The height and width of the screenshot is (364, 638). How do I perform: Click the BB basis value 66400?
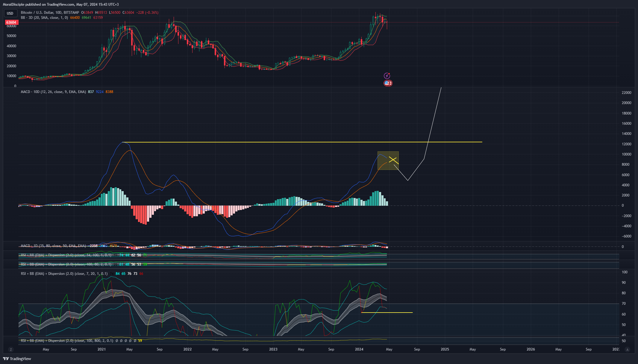click(x=75, y=18)
